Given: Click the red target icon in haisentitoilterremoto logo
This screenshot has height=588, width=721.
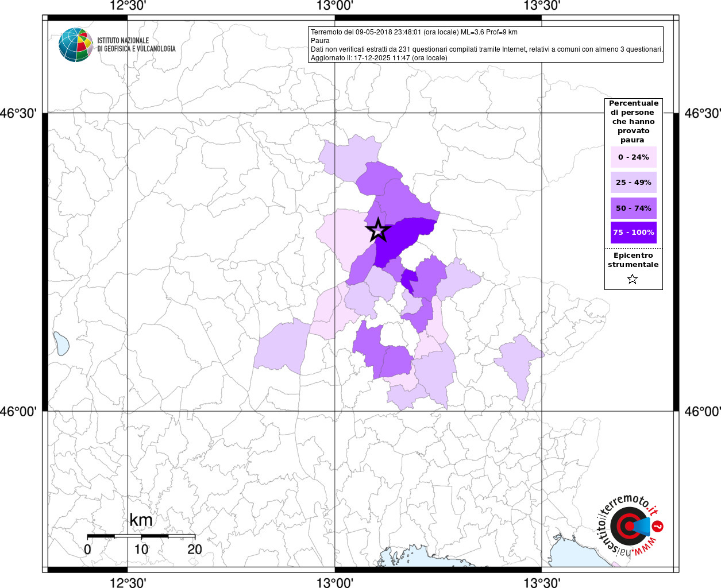Looking at the screenshot, I should point(626,527).
